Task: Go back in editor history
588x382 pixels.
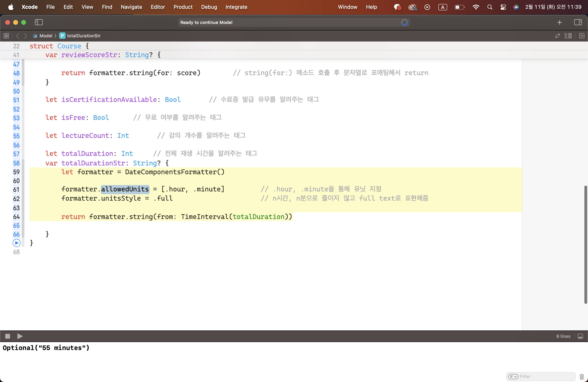Action: pos(18,36)
